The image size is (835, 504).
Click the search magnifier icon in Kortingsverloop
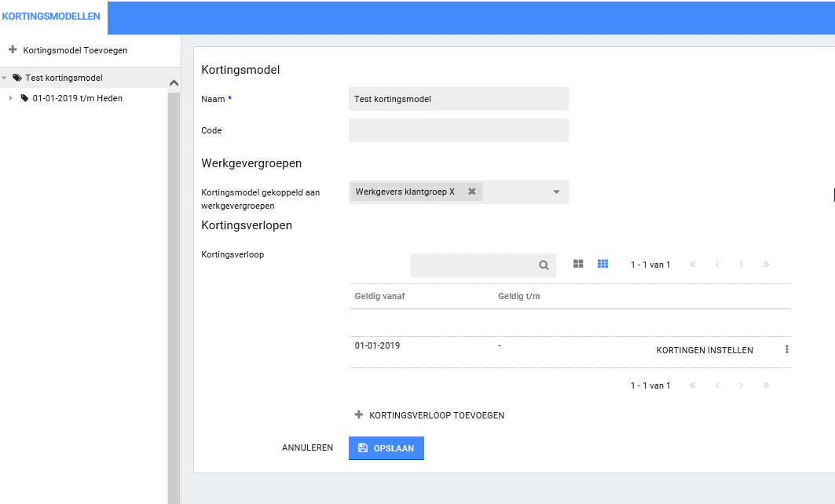(x=544, y=265)
